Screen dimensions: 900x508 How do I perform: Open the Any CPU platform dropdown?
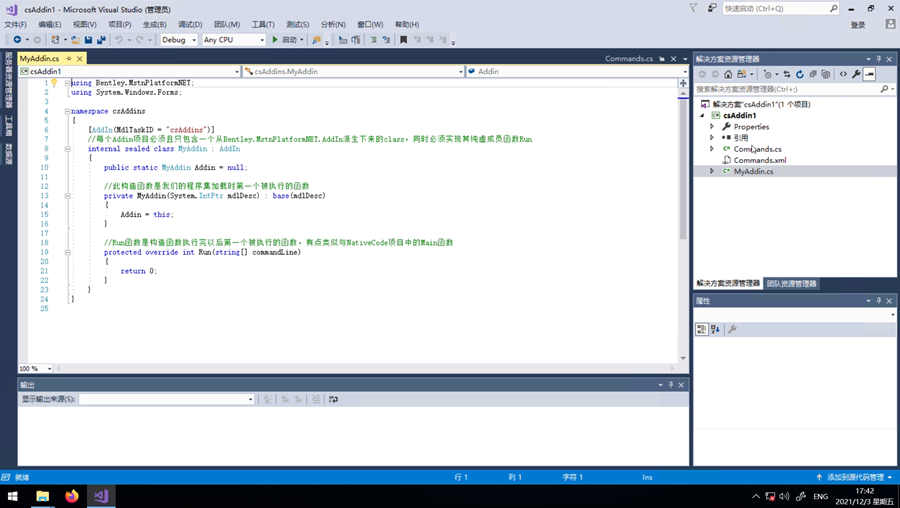coord(234,40)
